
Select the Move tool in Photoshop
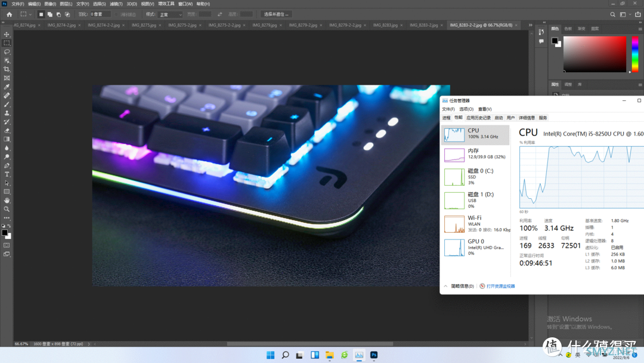[7, 35]
